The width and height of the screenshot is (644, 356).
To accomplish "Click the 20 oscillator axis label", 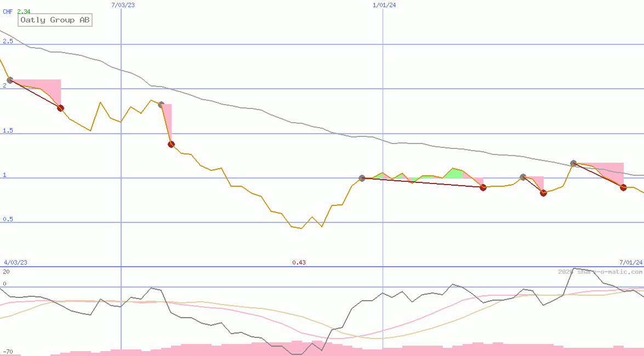I will [x=6, y=272].
